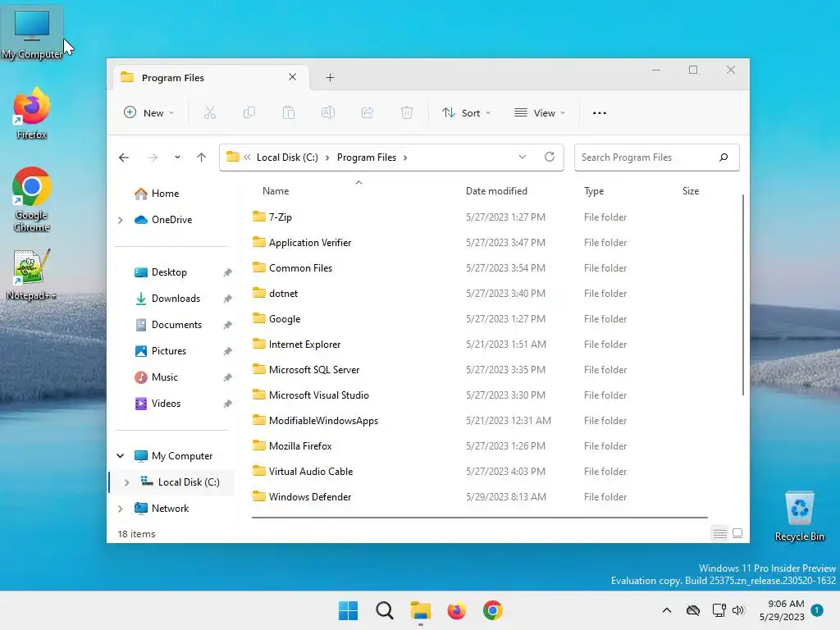Click the Copy icon in toolbar
Image resolution: width=840 pixels, height=630 pixels.
click(249, 113)
